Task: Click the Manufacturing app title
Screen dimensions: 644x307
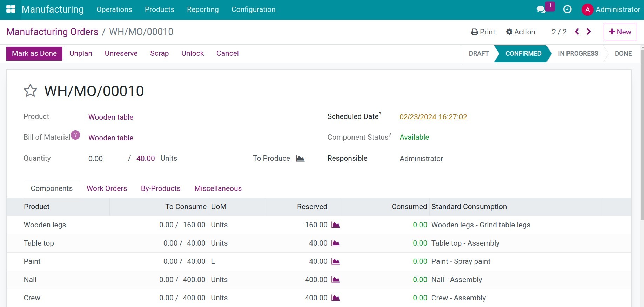Action: (x=53, y=9)
